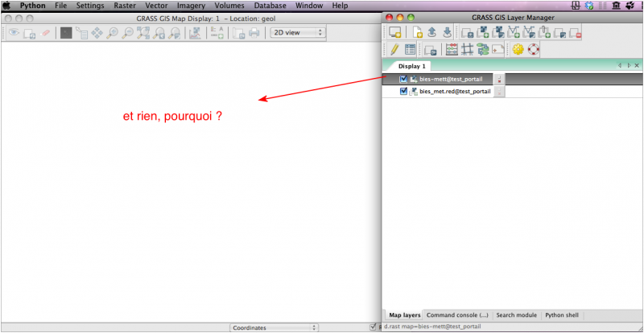Open the help lifebuoy icon
Screen dimensions: 644x333
533,50
